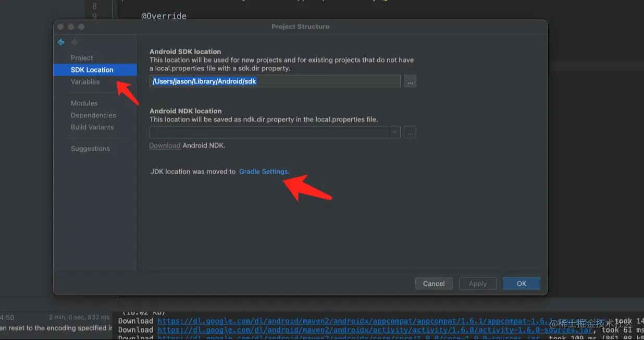Viewport: 644px width, 340px height.
Task: Expand the Android NDK location dropdown
Action: [x=394, y=132]
